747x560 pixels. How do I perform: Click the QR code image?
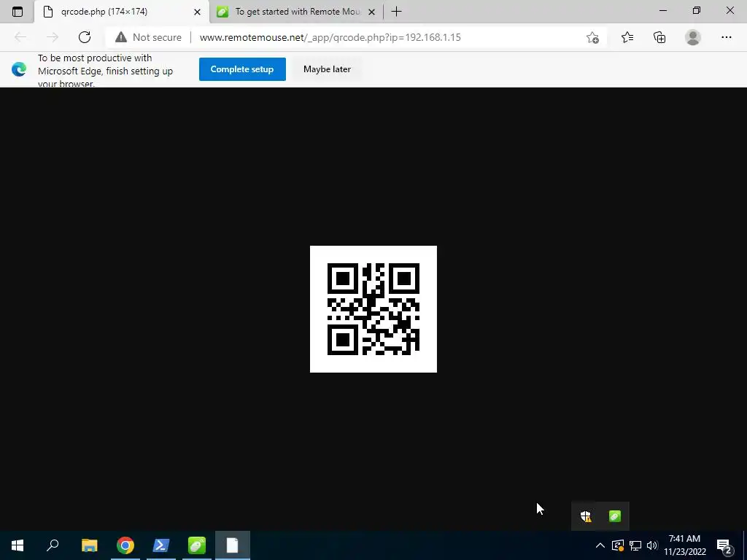(x=373, y=309)
